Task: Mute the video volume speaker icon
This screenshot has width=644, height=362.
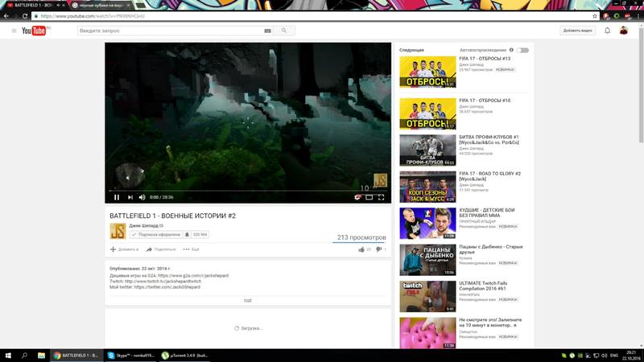Action: pyautogui.click(x=142, y=197)
